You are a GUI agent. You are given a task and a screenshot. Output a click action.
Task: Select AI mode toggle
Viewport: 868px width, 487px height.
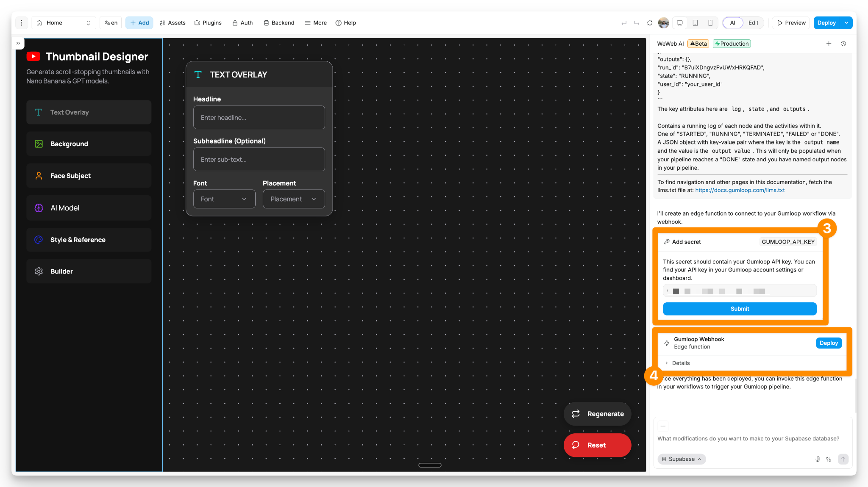tap(732, 23)
